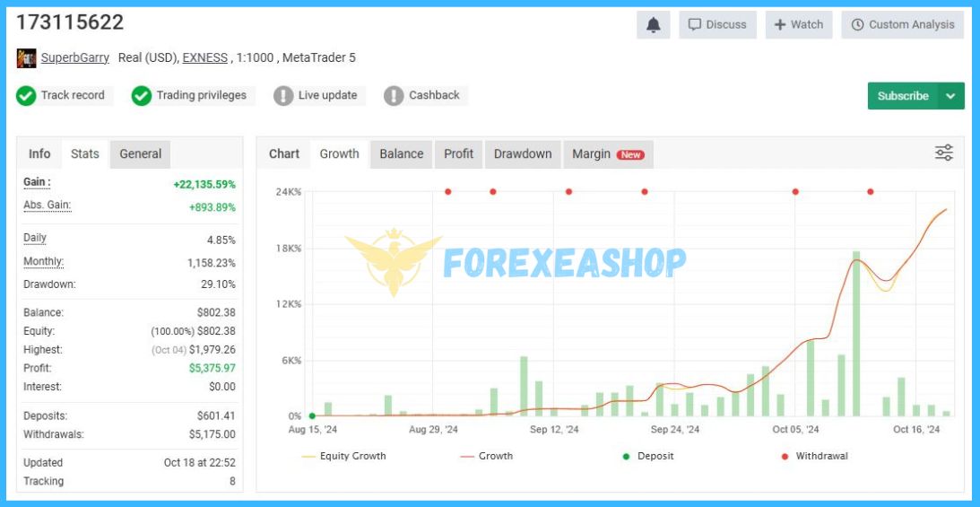
Task: Switch to the Balance chart tab
Action: point(402,153)
